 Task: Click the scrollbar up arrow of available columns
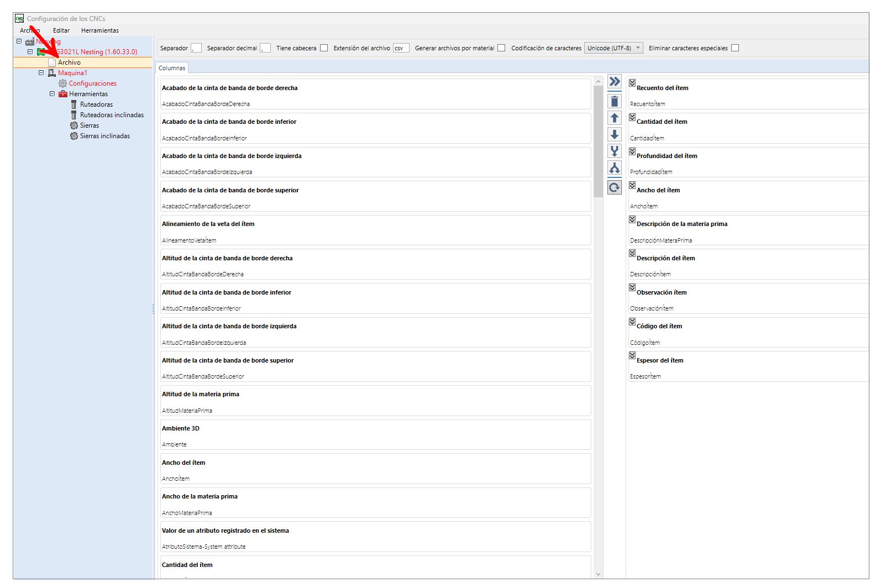tap(598, 81)
